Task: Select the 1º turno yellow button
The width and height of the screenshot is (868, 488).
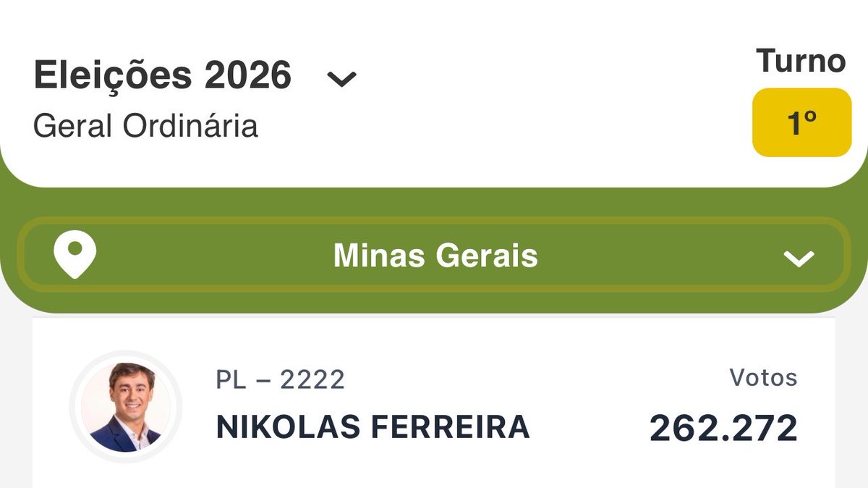Action: (x=801, y=122)
